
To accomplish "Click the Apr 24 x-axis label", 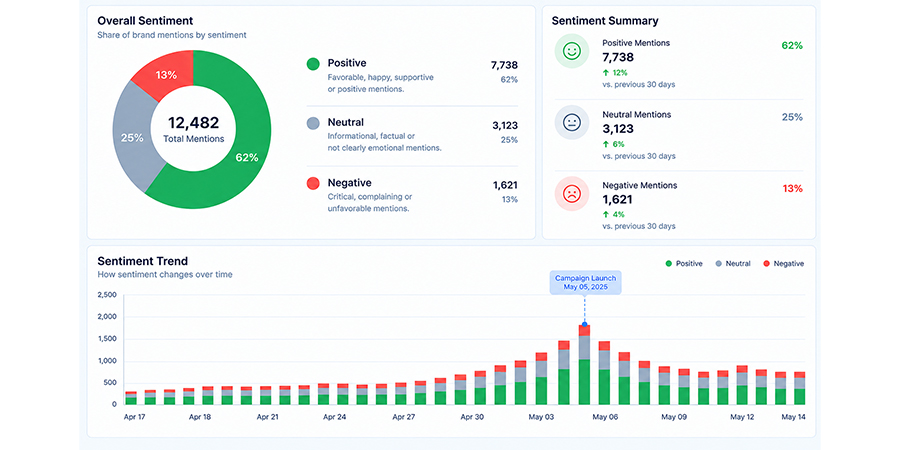I will [x=334, y=417].
